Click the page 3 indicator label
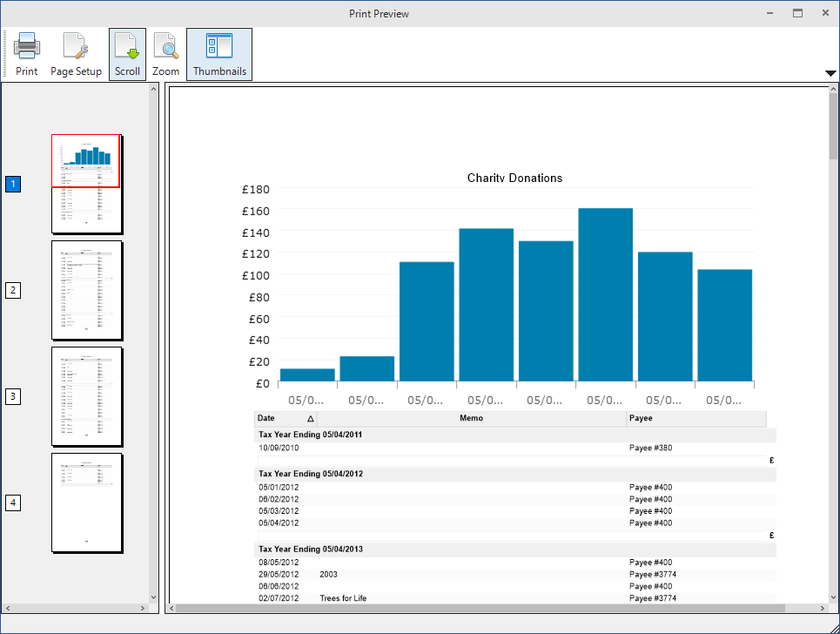Image resolution: width=840 pixels, height=634 pixels. 13,396
